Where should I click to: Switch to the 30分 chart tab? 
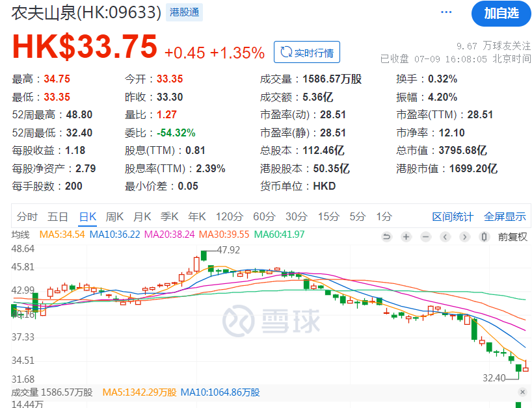coord(297,216)
